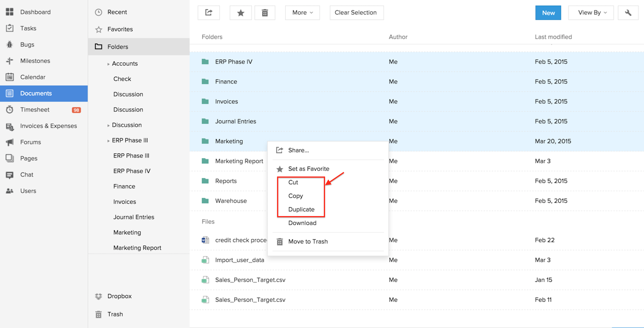Screen dimensions: 644x328
Task: Open the Dropbox section
Action: (119, 296)
